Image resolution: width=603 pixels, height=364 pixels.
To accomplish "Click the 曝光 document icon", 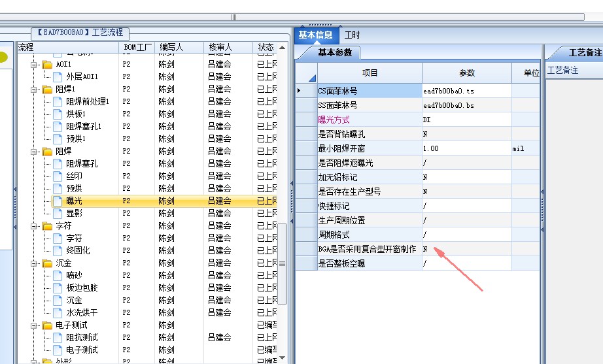I will tap(58, 201).
